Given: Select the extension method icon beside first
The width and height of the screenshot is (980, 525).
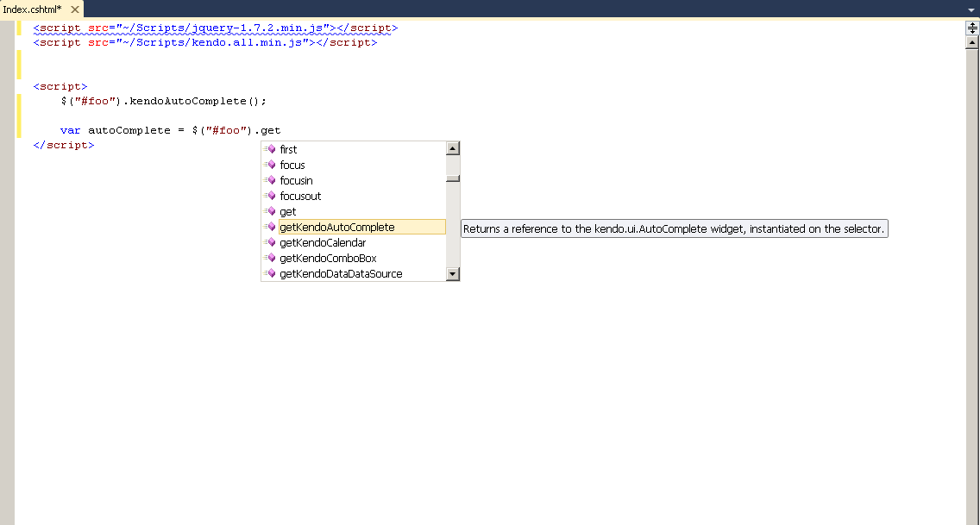Looking at the screenshot, I should pos(270,149).
